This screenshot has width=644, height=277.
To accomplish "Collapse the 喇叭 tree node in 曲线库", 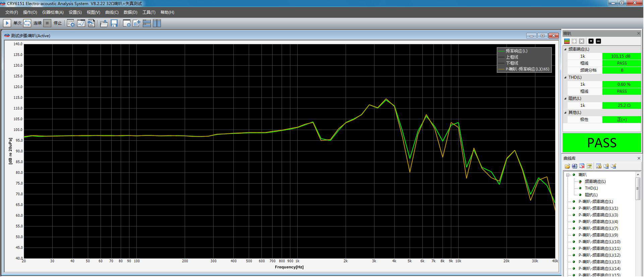I will pos(568,175).
